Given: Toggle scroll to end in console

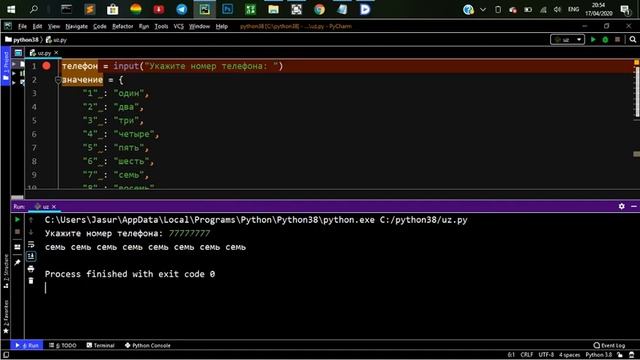Looking at the screenshot, I should (31, 256).
